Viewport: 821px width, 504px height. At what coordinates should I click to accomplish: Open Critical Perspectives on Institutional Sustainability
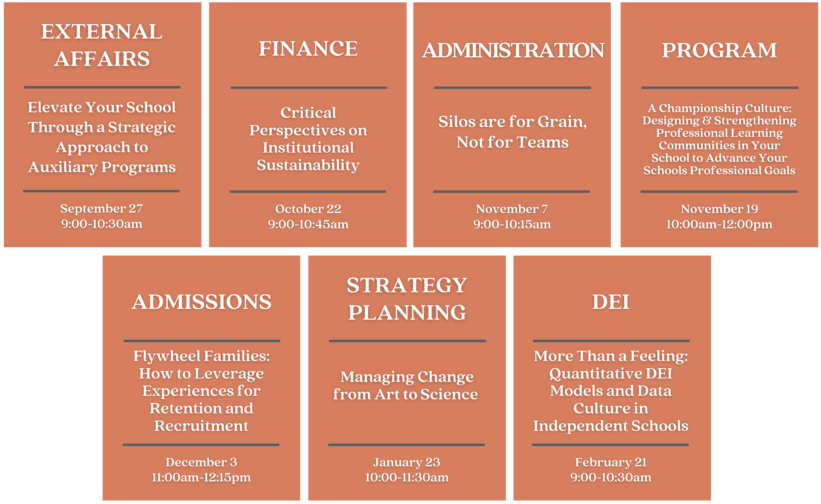308,139
